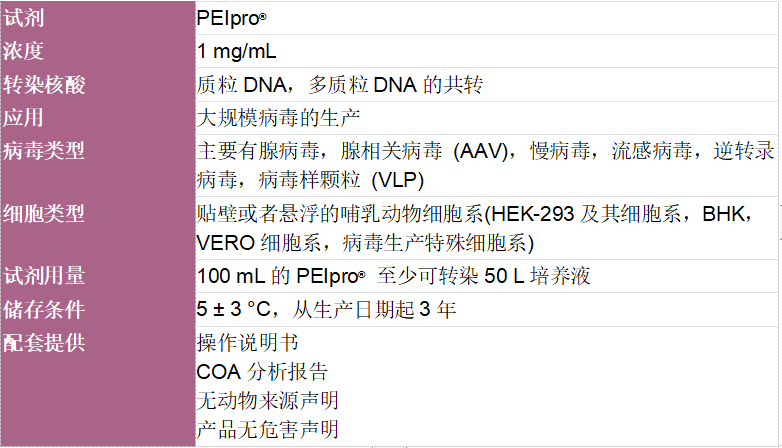Select the 大规模病毒的生产 cell
The height and width of the screenshot is (448, 782).
click(x=487, y=118)
